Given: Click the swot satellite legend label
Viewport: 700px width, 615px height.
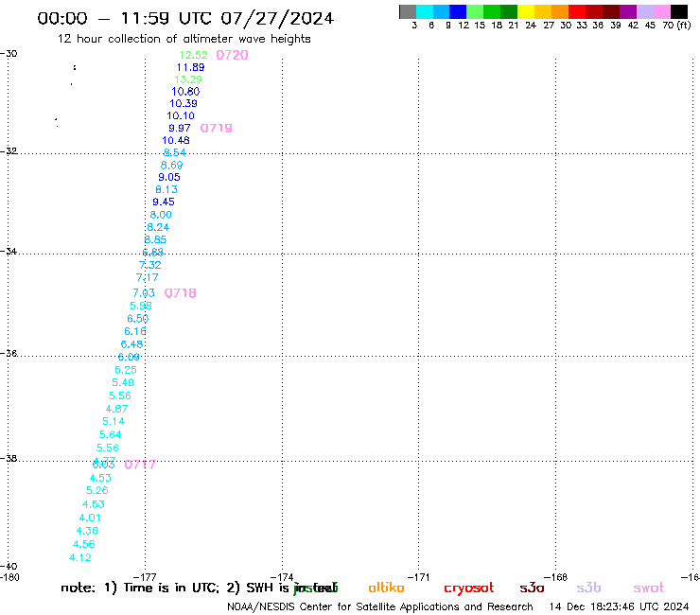Looking at the screenshot, I should (649, 589).
